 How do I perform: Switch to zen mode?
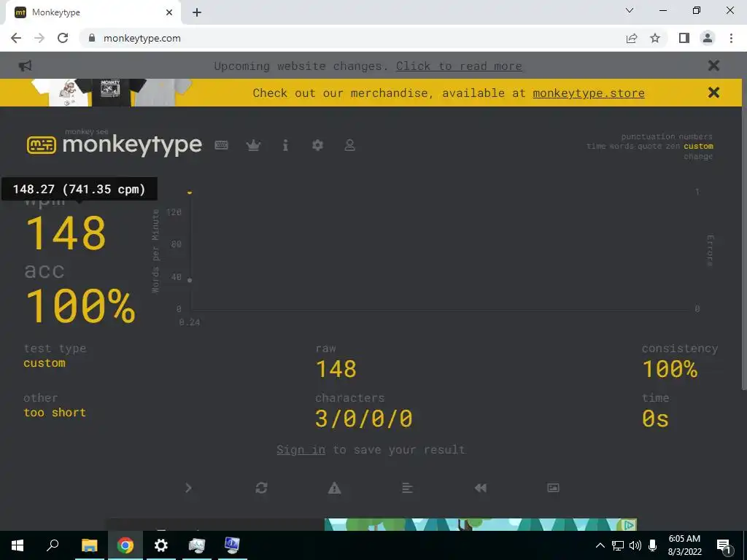tap(673, 146)
